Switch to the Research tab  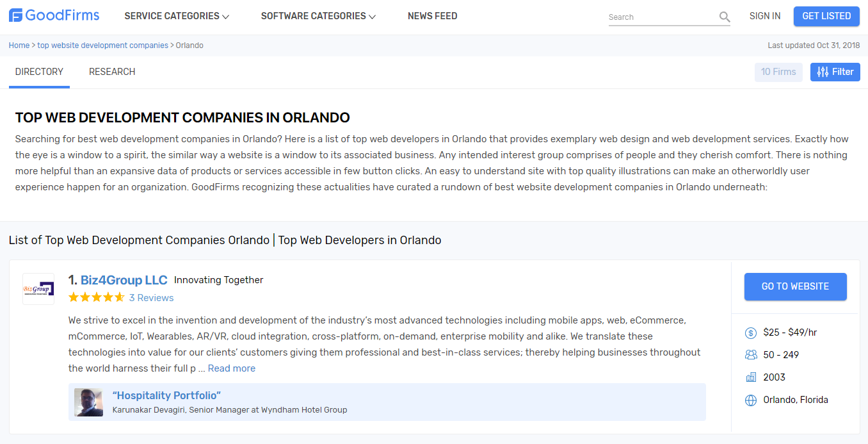point(112,72)
